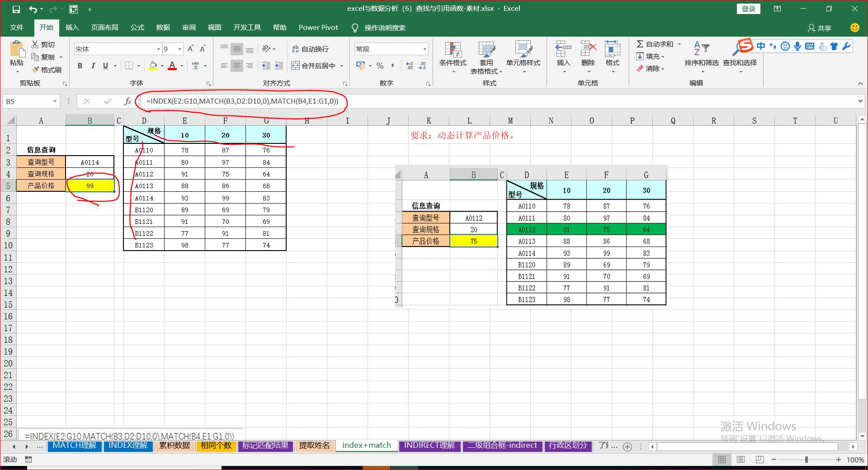Open the 文件 File tab
This screenshot has width=868, height=470.
[x=17, y=28]
